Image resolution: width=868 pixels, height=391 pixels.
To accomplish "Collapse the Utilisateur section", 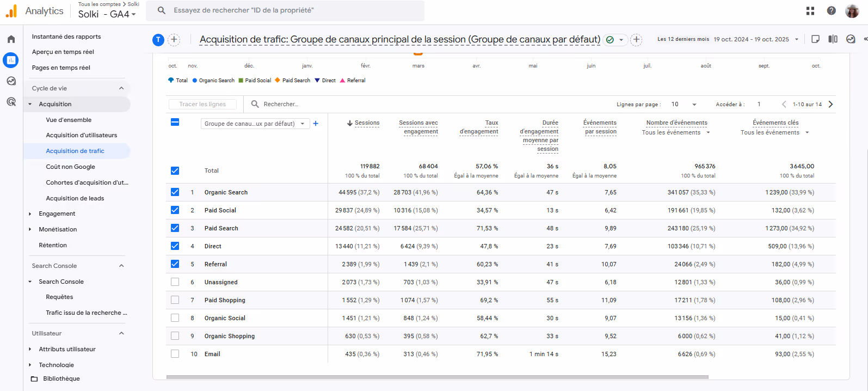I will click(121, 333).
